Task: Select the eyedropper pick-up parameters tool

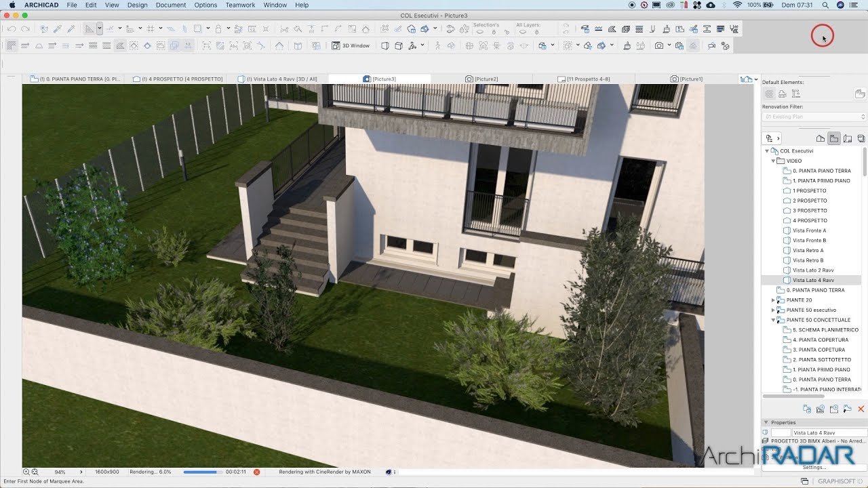Action: pyautogui.click(x=58, y=28)
